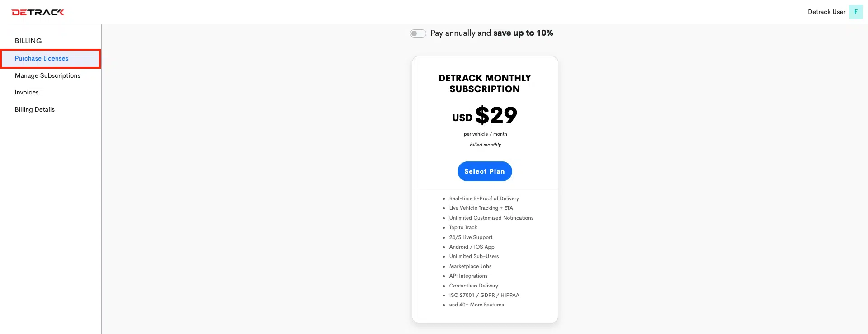Screen dimensions: 868x334
Task: Click the 'API Integrations' feature
Action: [x=468, y=276]
